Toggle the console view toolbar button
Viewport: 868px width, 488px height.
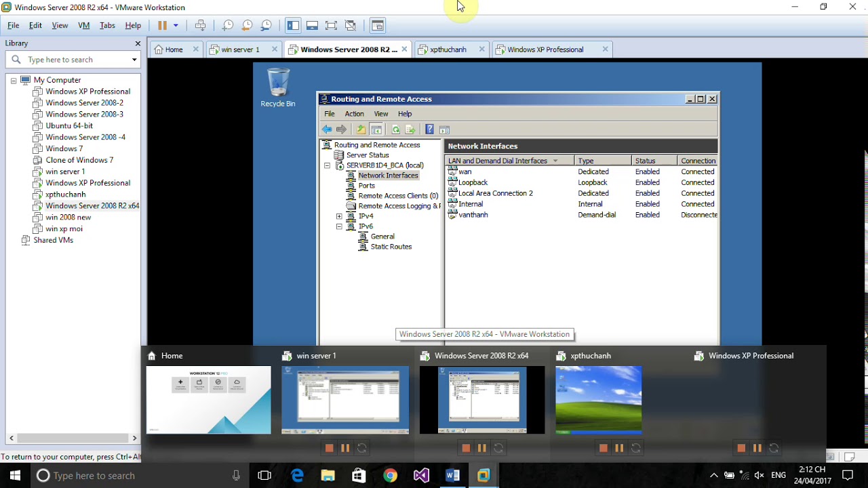click(378, 26)
